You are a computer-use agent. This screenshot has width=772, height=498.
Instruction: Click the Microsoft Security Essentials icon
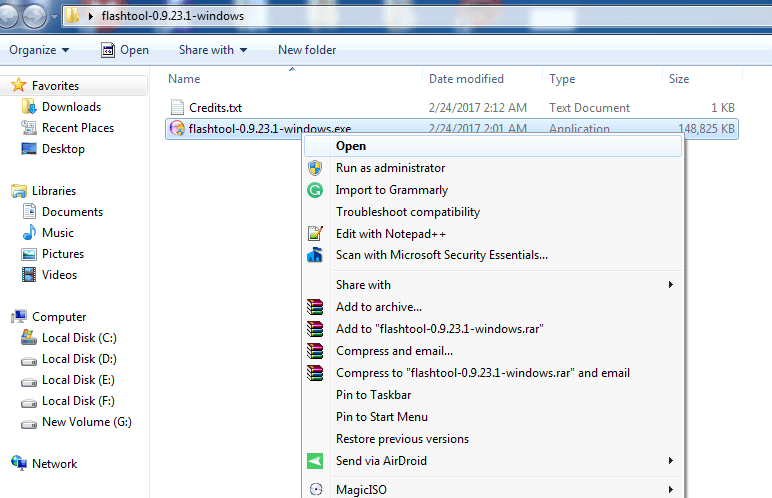[315, 255]
